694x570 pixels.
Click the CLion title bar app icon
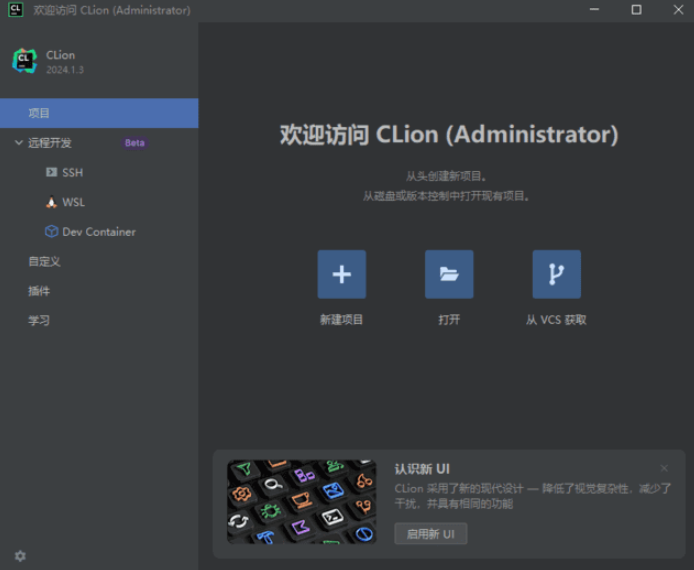(16, 10)
